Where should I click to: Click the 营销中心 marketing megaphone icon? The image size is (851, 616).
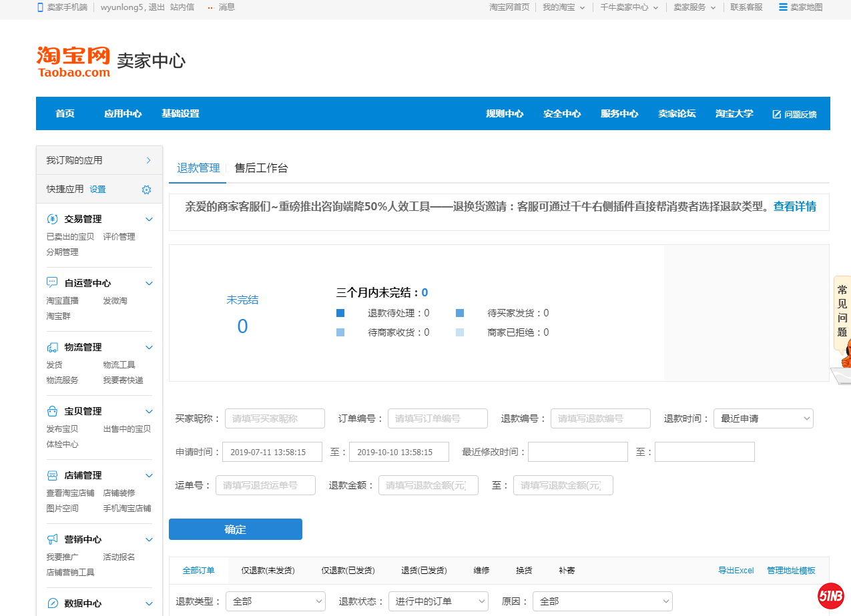(x=52, y=539)
